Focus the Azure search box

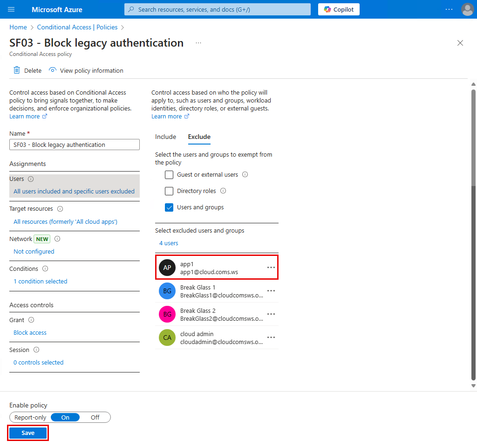pos(218,9)
